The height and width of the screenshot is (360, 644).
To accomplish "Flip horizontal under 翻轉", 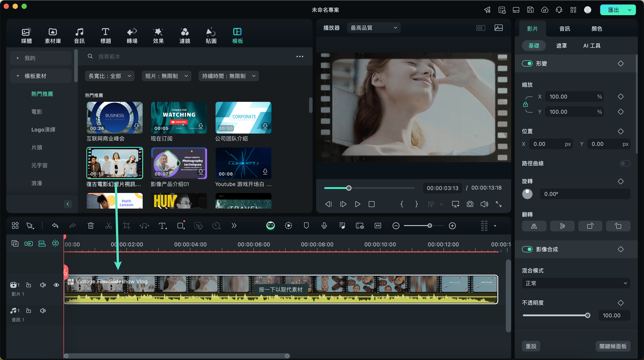I will [x=534, y=226].
